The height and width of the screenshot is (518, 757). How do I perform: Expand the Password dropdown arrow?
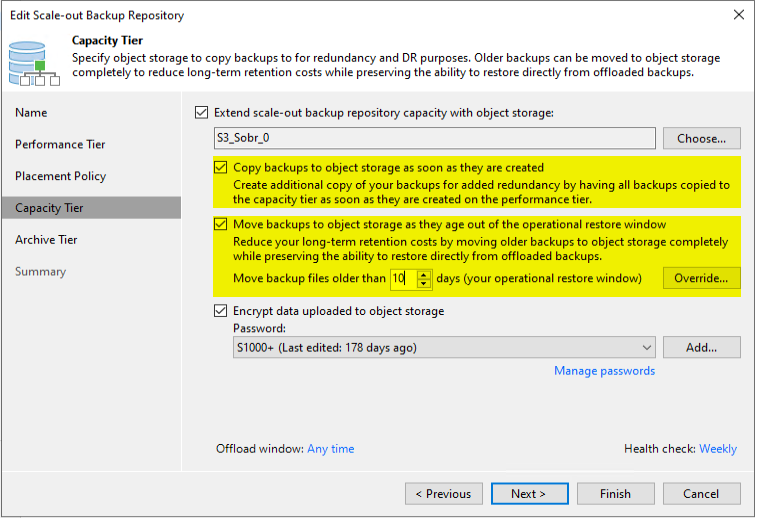click(646, 348)
